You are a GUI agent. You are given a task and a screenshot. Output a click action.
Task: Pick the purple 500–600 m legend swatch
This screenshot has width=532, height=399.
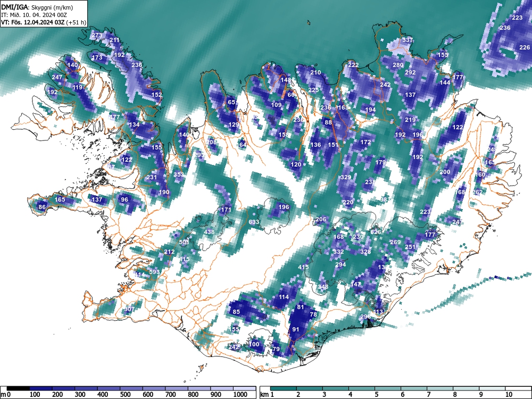click(131, 388)
